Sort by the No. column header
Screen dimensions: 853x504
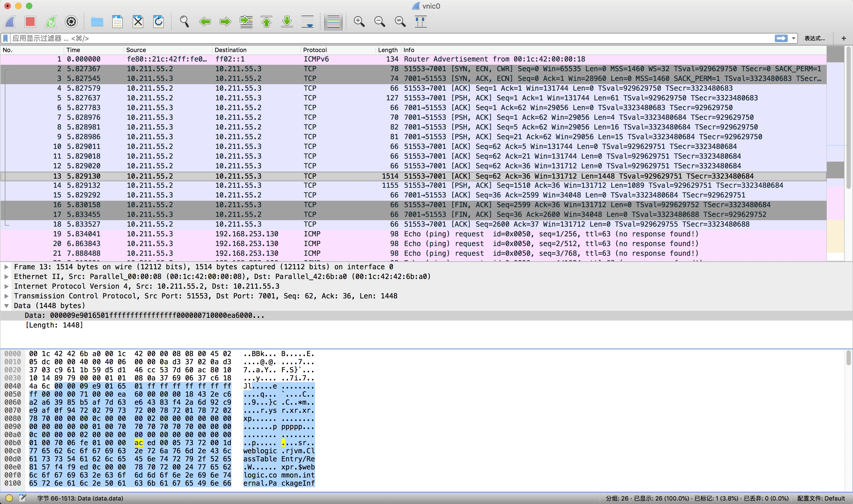(32, 50)
